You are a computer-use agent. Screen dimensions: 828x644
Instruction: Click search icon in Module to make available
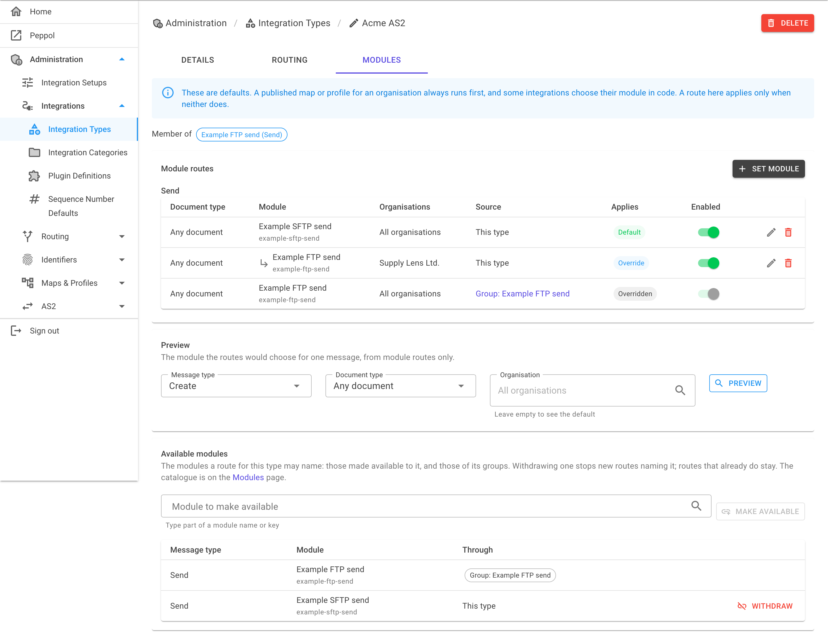tap(696, 506)
